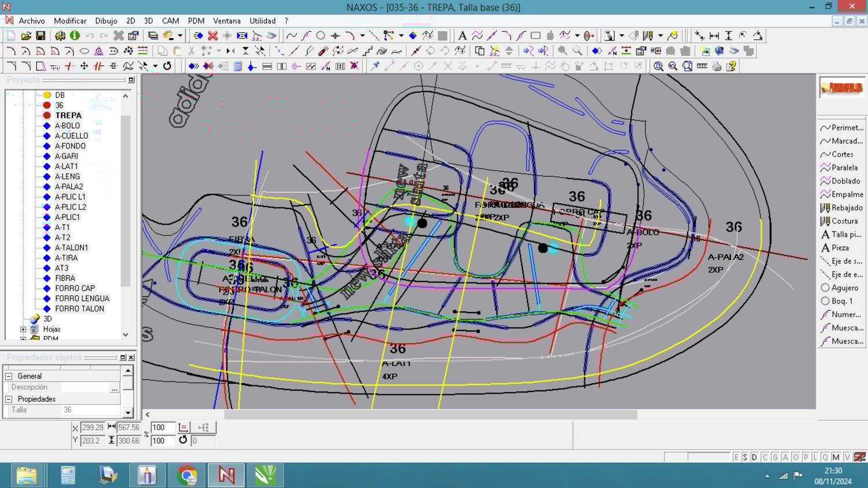This screenshot has width=868, height=488.
Task: Select the rectangle drawing tool
Action: [535, 36]
